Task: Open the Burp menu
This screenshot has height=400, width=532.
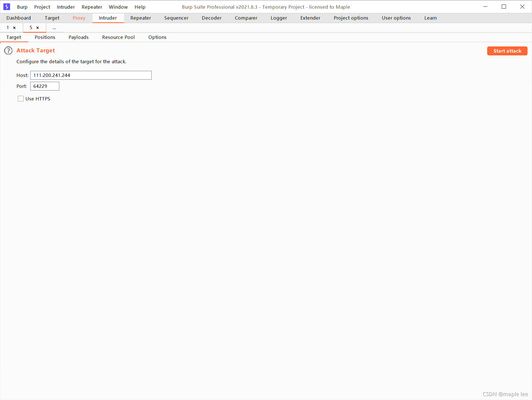Action: click(x=22, y=7)
